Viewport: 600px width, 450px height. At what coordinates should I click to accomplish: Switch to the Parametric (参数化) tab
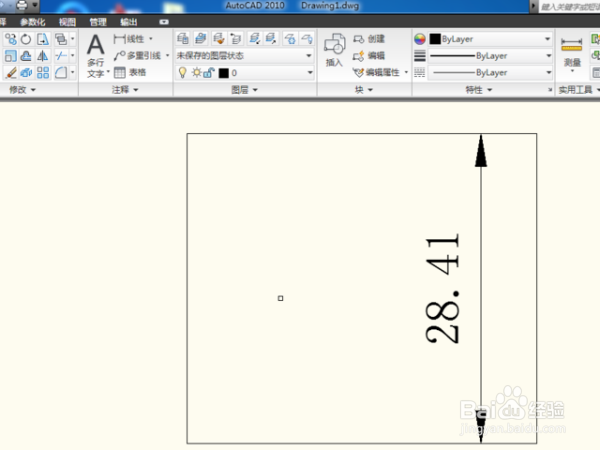pyautogui.click(x=33, y=22)
